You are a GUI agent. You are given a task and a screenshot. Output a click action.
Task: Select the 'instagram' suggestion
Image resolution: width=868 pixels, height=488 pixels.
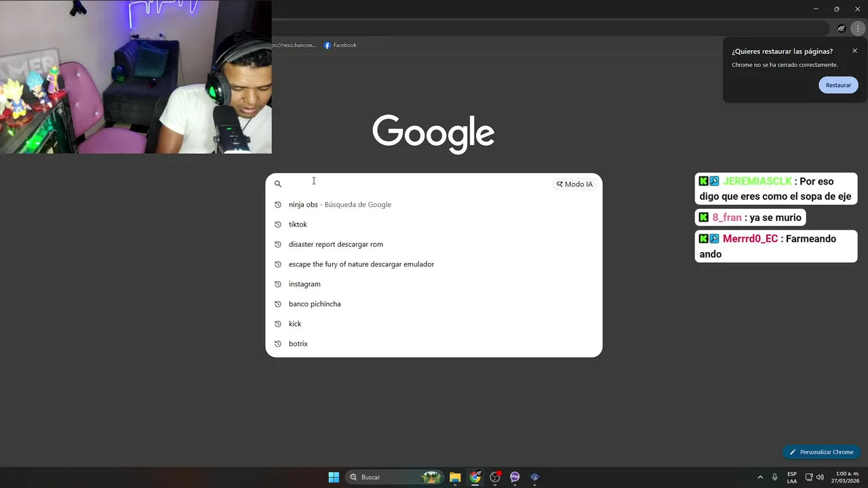point(434,284)
